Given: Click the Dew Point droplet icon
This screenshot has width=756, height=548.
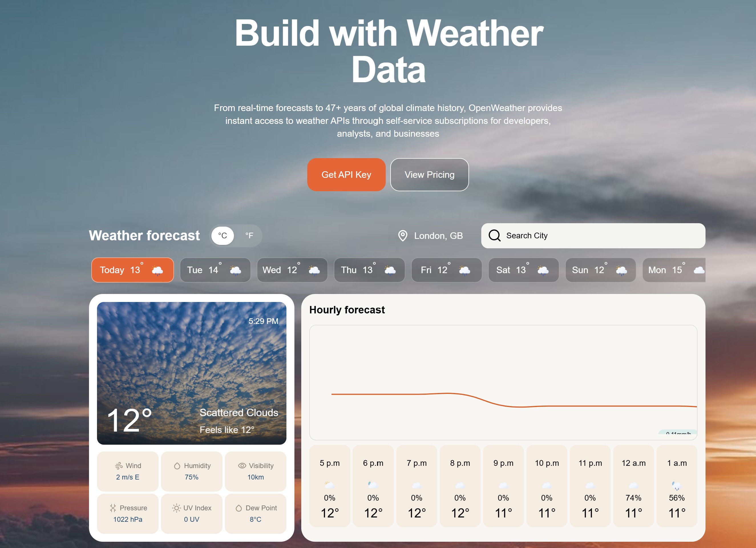Looking at the screenshot, I should pos(239,508).
